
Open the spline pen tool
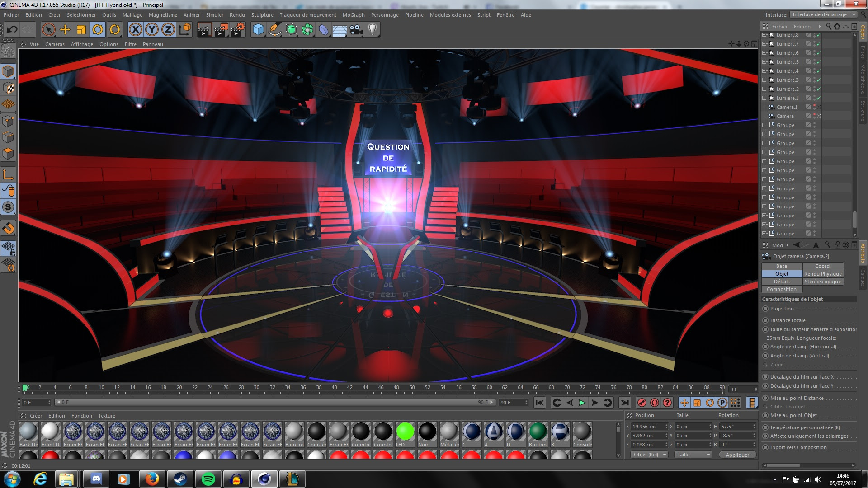coord(274,30)
